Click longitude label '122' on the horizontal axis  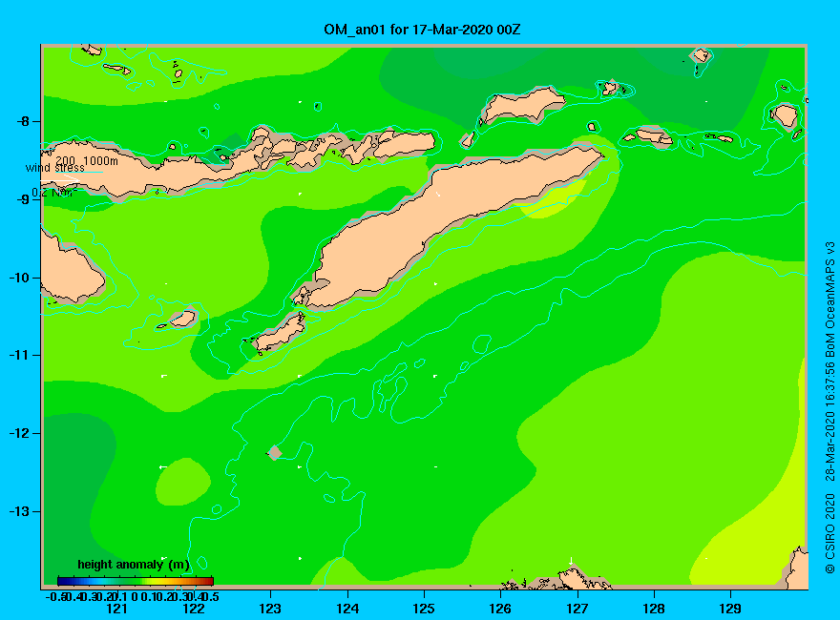tap(194, 609)
